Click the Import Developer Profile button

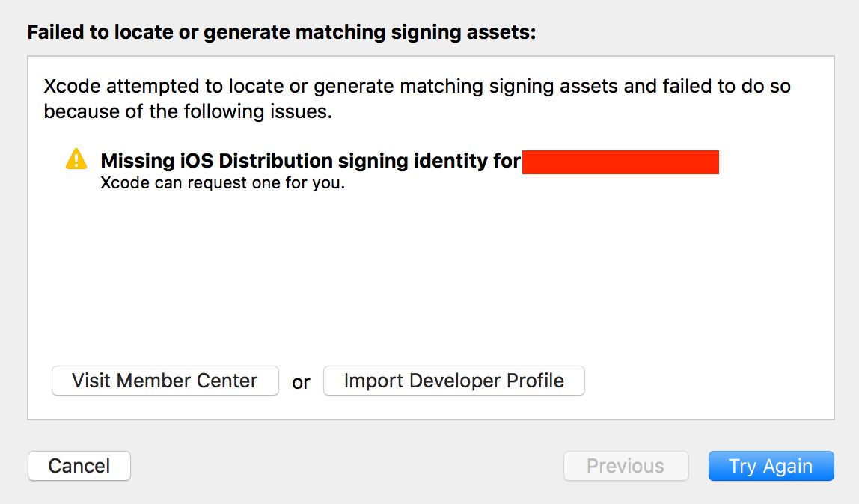(453, 381)
